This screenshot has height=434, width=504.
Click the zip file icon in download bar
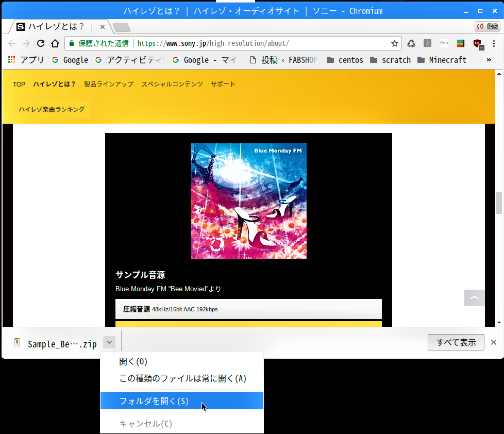click(x=17, y=343)
